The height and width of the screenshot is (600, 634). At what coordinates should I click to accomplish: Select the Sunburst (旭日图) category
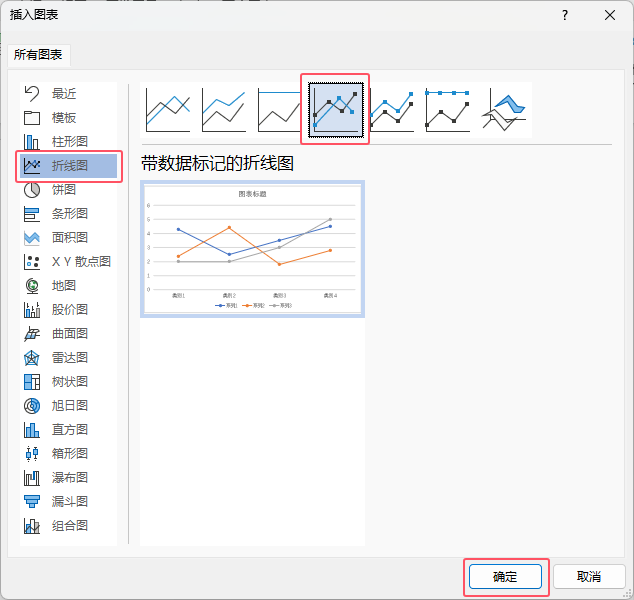click(x=68, y=406)
